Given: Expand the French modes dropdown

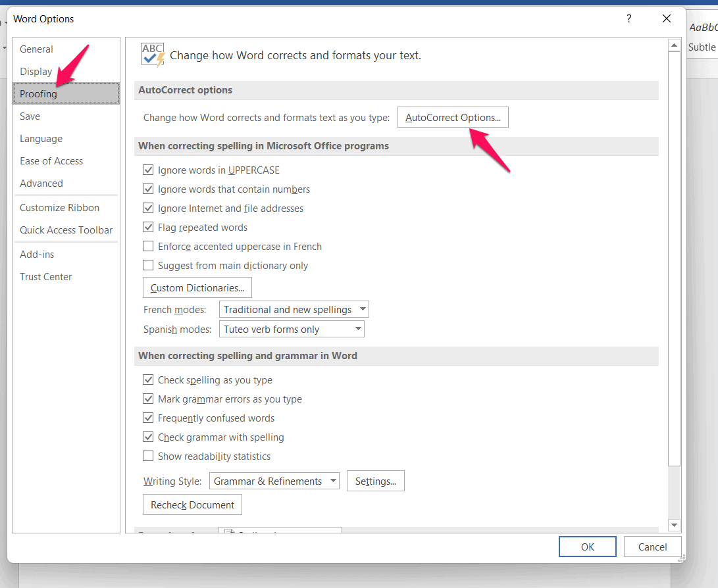Looking at the screenshot, I should pos(294,310).
